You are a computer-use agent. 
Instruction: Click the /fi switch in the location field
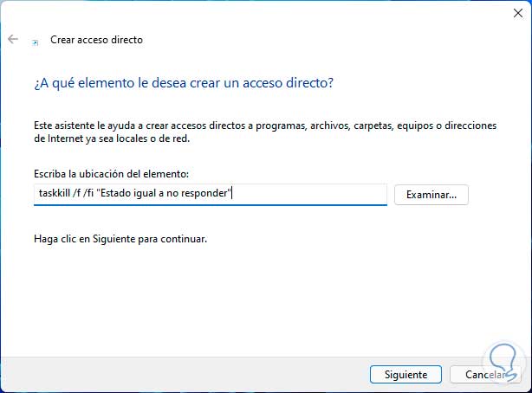(95, 195)
